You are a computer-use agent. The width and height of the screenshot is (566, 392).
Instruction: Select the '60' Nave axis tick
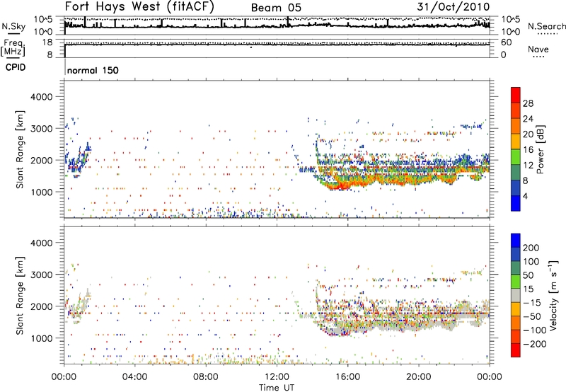507,42
